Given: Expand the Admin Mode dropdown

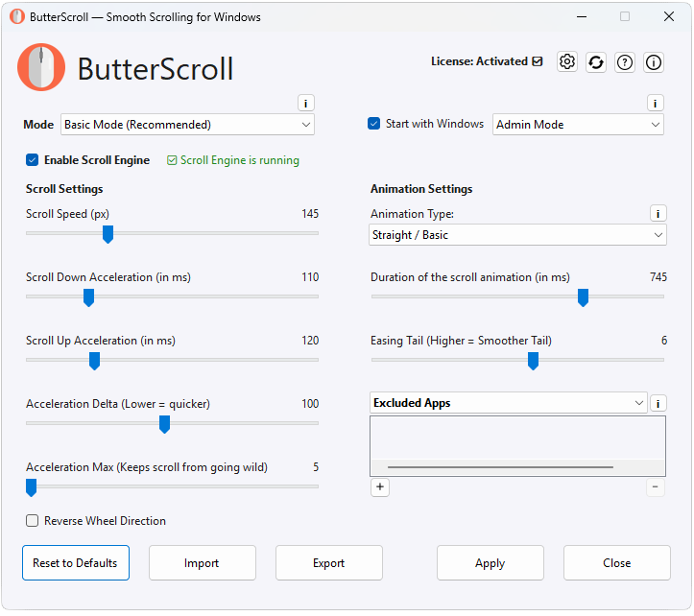Looking at the screenshot, I should click(578, 125).
